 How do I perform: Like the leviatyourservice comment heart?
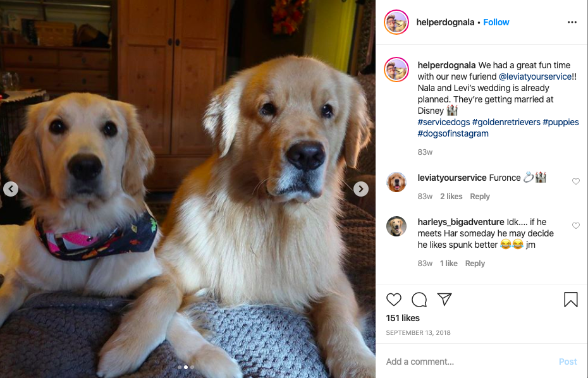tap(575, 181)
